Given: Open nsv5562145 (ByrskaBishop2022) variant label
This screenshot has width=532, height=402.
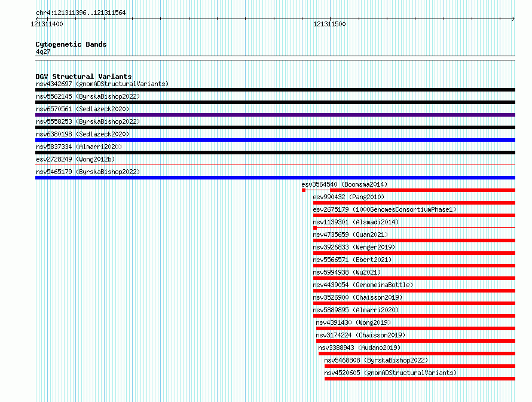Looking at the screenshot, I should 88,96.
